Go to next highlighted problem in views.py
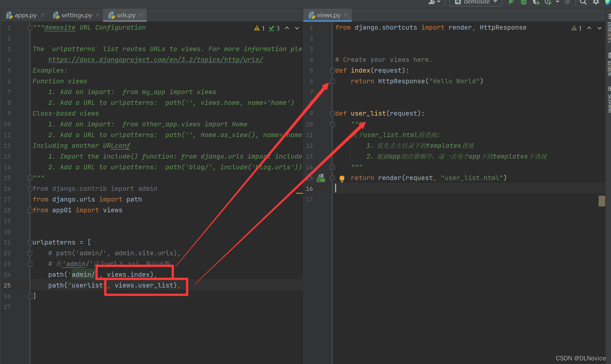Screen dimensions: 611x364 tap(600, 28)
